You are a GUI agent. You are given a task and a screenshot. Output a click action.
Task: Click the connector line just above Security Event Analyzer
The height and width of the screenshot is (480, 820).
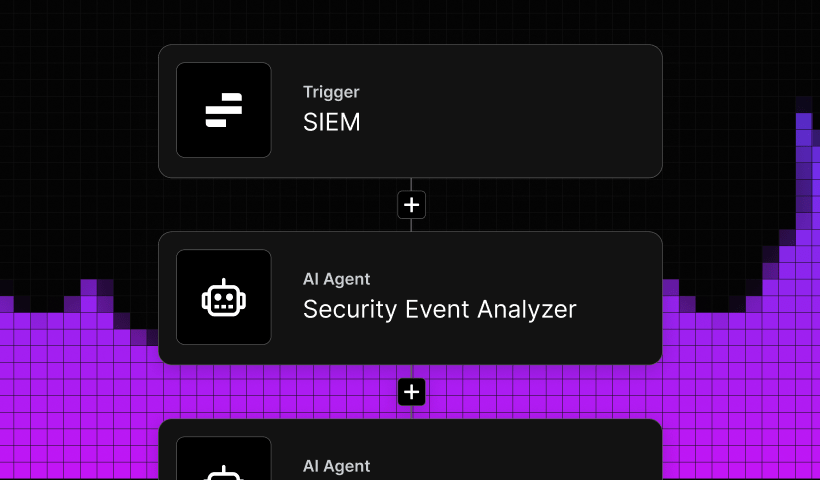411,226
